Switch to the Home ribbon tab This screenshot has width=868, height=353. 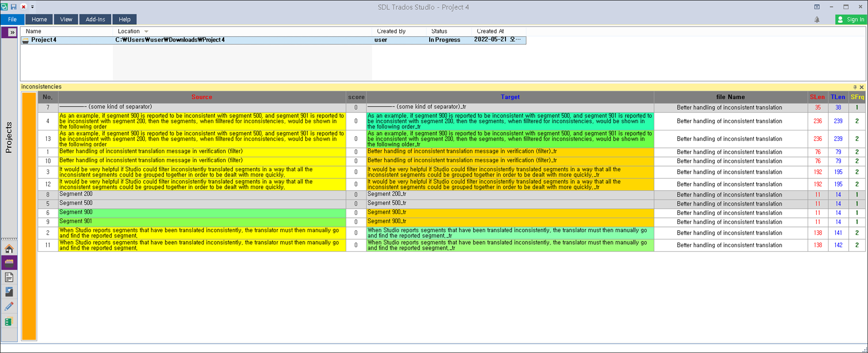(39, 19)
